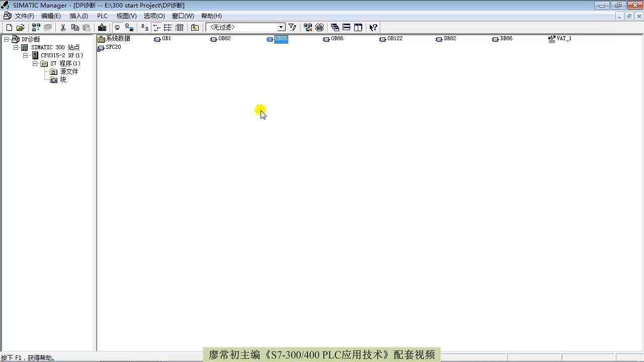This screenshot has height=362, width=644.
Task: Create a new project with the New icon
Action: pos(9,28)
